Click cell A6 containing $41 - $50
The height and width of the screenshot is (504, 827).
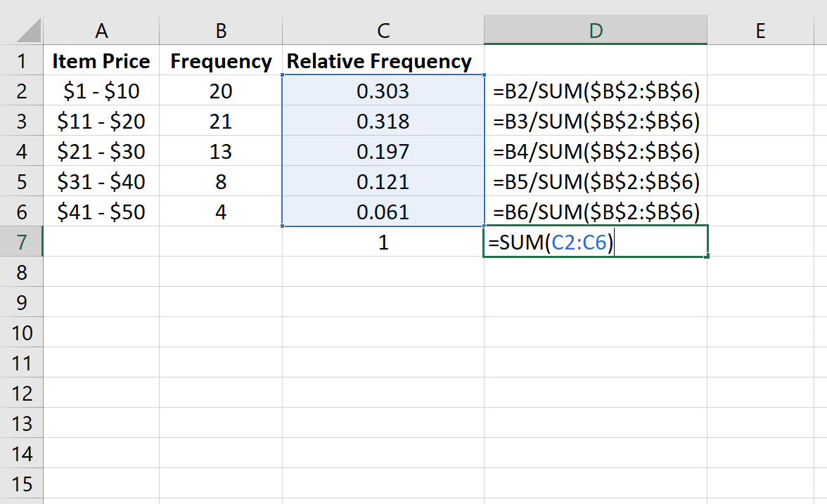(101, 212)
